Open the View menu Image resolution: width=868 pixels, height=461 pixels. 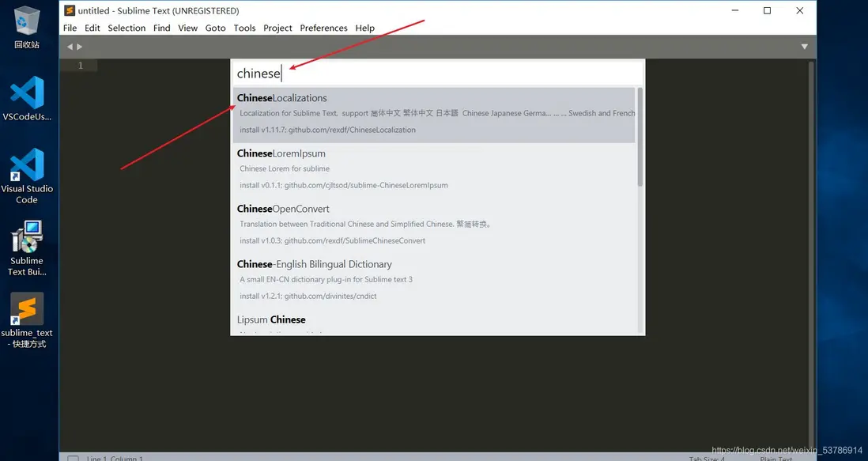pos(187,28)
